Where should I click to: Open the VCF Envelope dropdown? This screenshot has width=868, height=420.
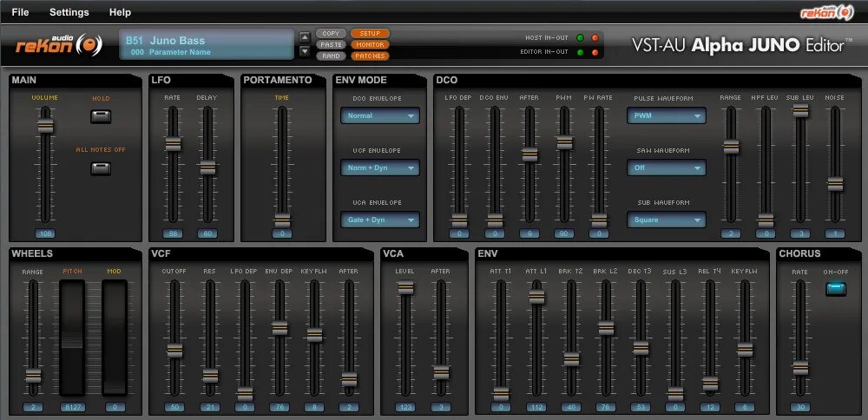380,167
